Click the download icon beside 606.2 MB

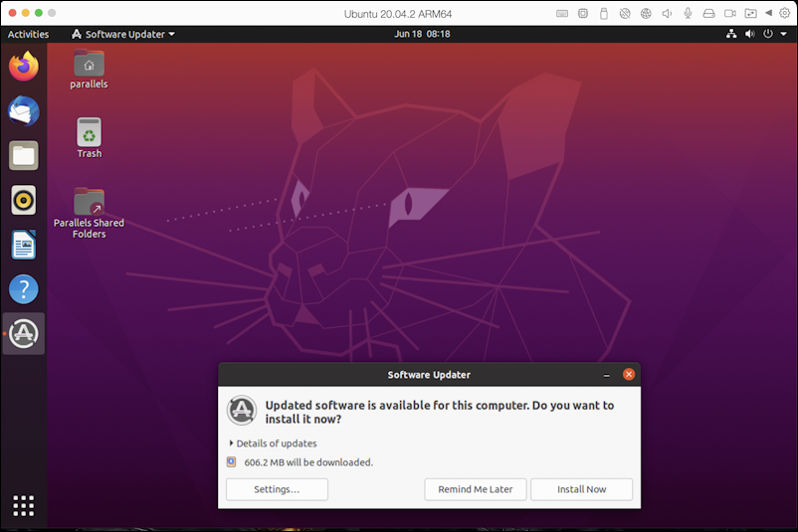[x=232, y=461]
